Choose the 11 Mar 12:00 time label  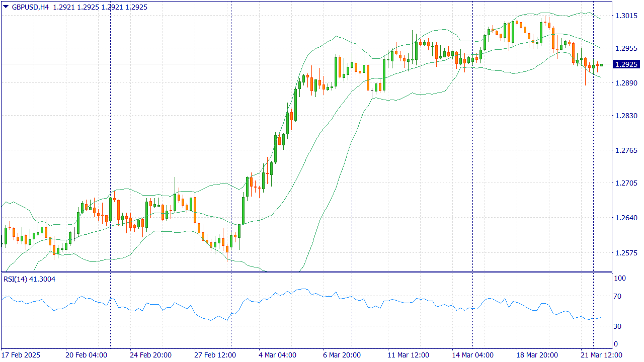[x=408, y=355]
